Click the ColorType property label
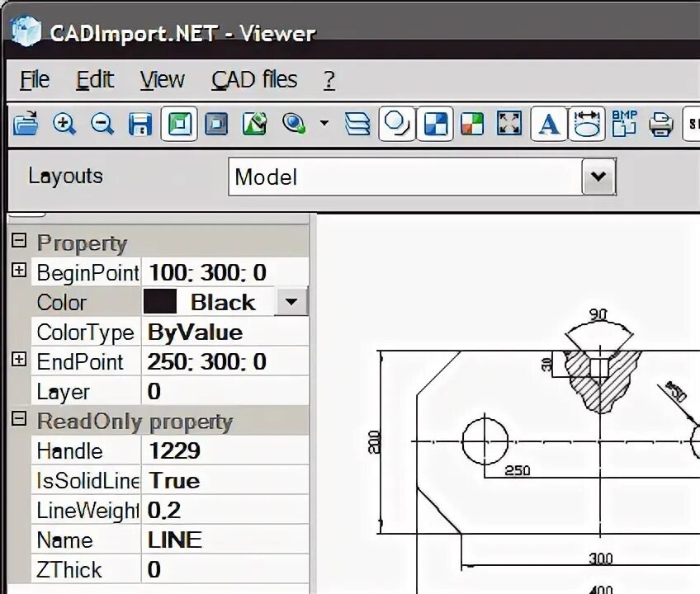Image resolution: width=700 pixels, height=594 pixels. pyautogui.click(x=85, y=333)
